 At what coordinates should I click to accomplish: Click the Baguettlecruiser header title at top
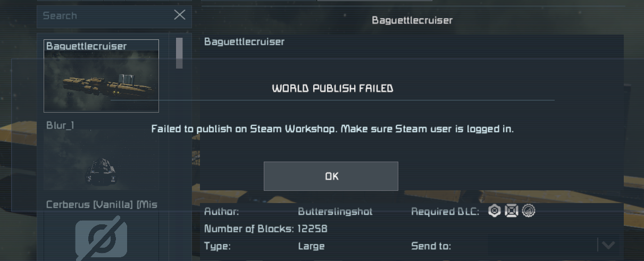point(412,20)
